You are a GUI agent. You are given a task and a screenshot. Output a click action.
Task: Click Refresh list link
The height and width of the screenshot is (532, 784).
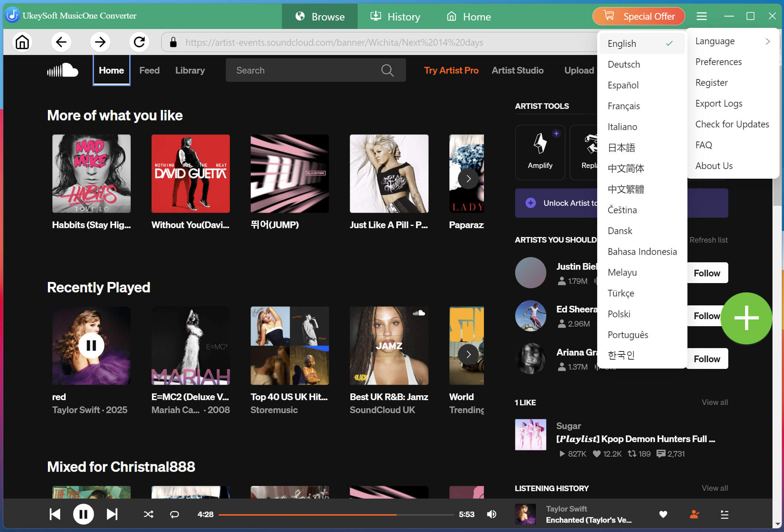coord(708,240)
